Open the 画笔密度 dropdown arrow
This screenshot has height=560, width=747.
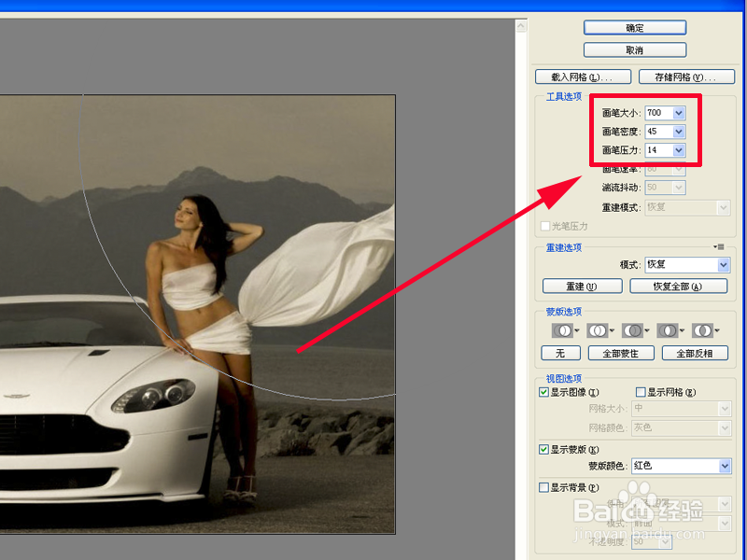pos(679,132)
